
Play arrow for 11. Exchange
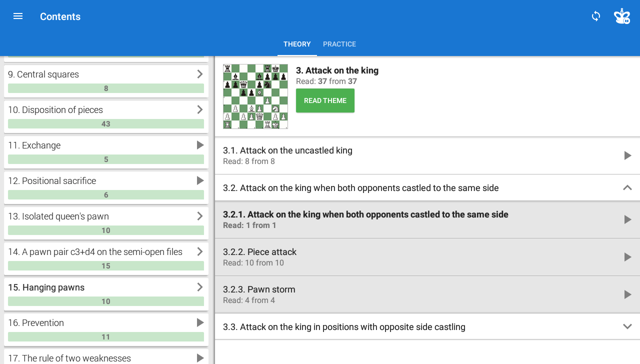(x=200, y=145)
